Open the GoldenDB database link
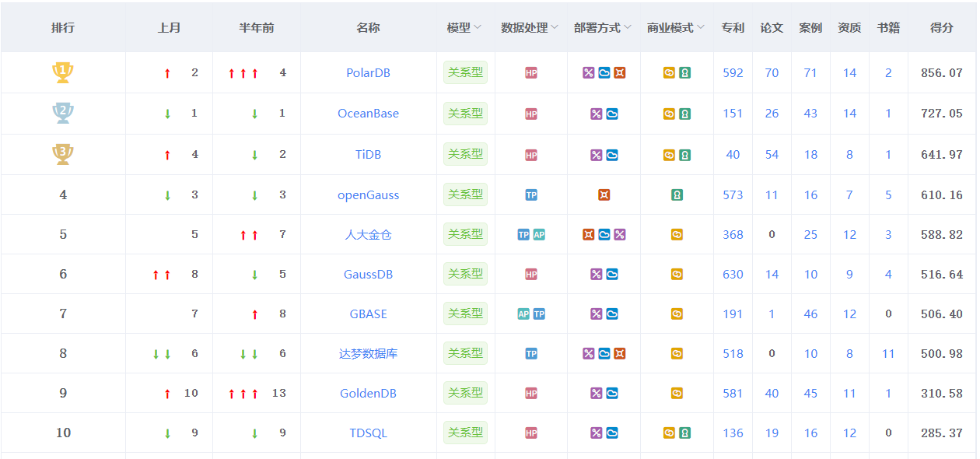 368,394
